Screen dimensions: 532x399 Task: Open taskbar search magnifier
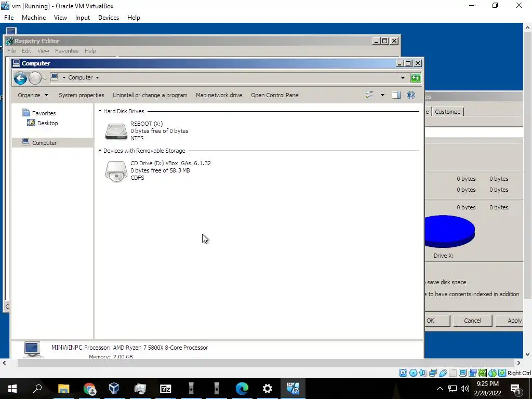point(37,389)
